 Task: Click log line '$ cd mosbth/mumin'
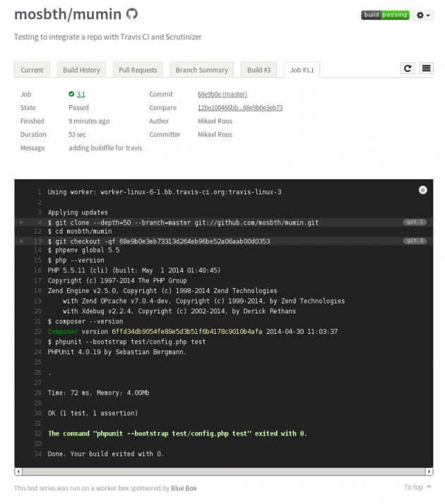[x=79, y=231]
